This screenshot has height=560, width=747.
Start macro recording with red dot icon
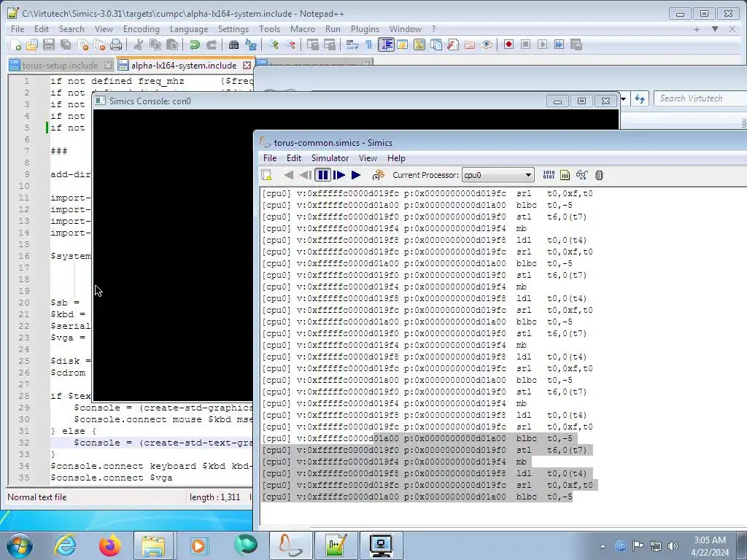tap(508, 44)
